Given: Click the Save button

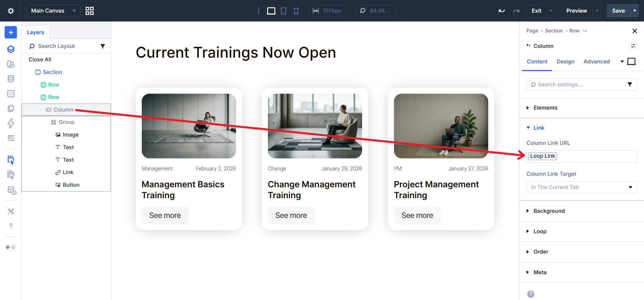Looking at the screenshot, I should coord(619,11).
